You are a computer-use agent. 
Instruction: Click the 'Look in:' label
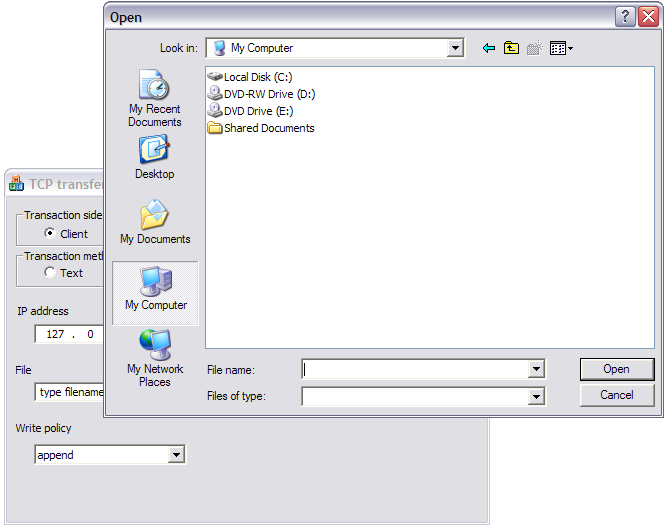(179, 48)
